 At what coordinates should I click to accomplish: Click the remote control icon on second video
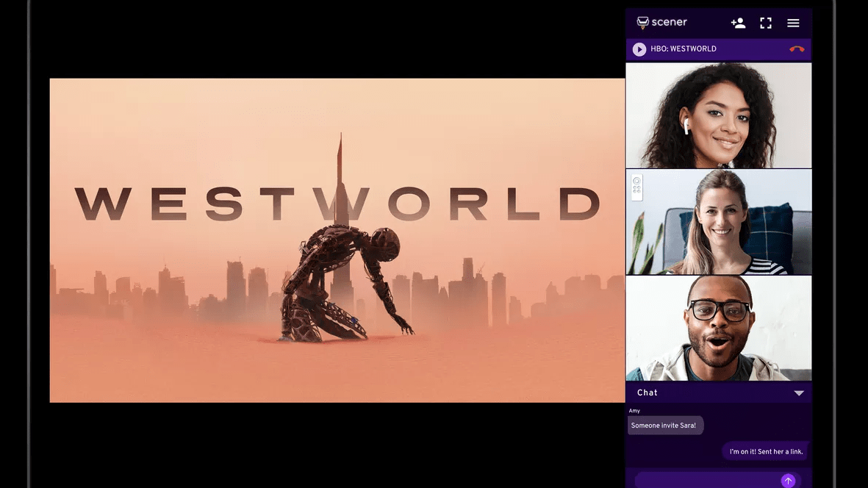(x=636, y=188)
